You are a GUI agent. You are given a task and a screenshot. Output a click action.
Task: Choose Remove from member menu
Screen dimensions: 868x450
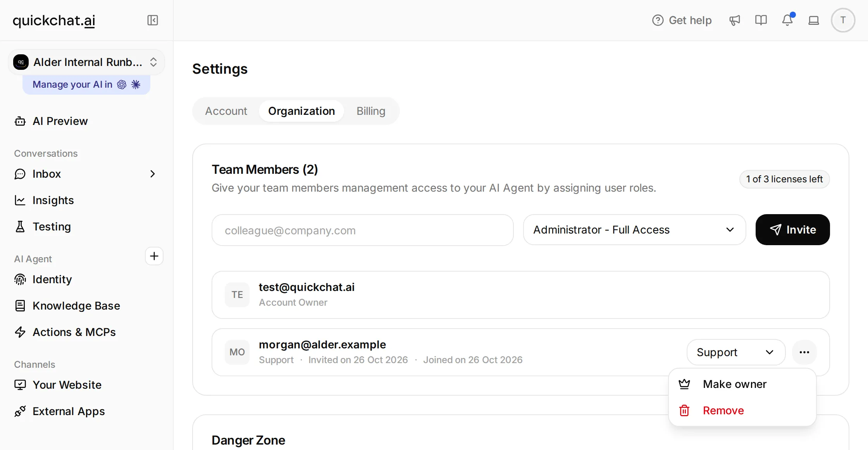coord(742,410)
